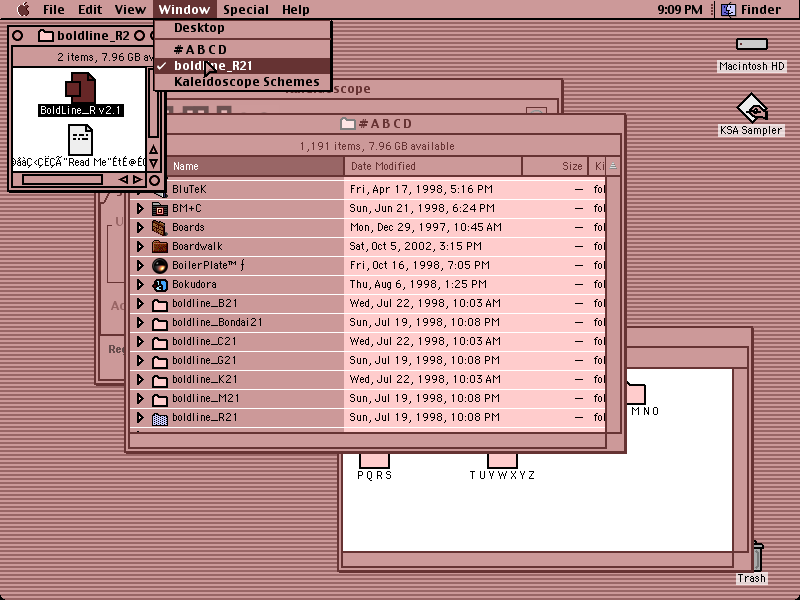Open the Apple menu

click(x=23, y=9)
